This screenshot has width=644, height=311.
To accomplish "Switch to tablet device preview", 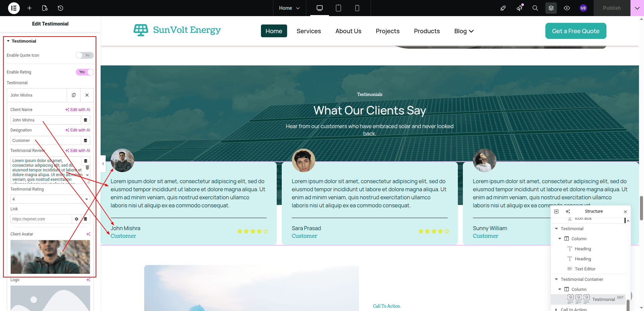I will click(338, 8).
